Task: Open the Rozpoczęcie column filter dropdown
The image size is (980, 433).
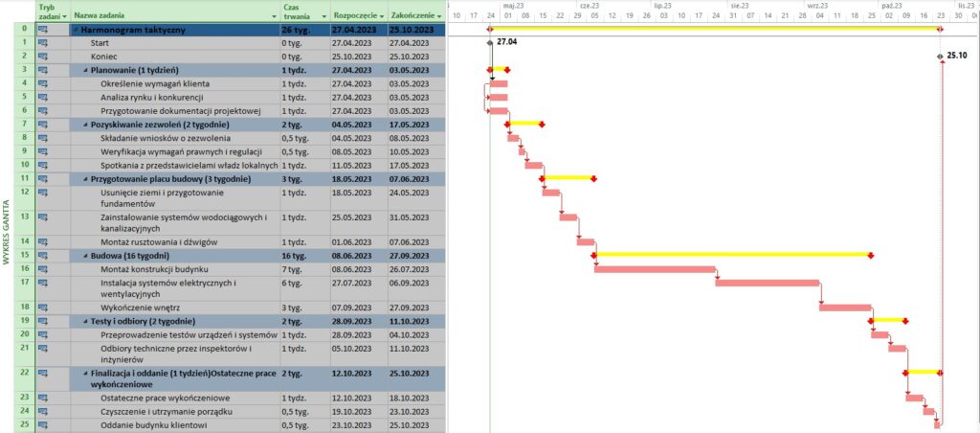Action: [x=381, y=17]
